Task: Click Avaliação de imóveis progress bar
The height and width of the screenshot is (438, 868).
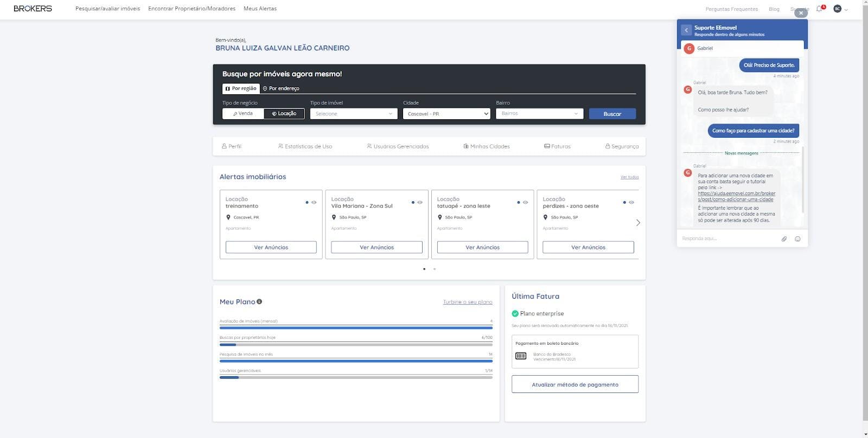Action: (356, 328)
